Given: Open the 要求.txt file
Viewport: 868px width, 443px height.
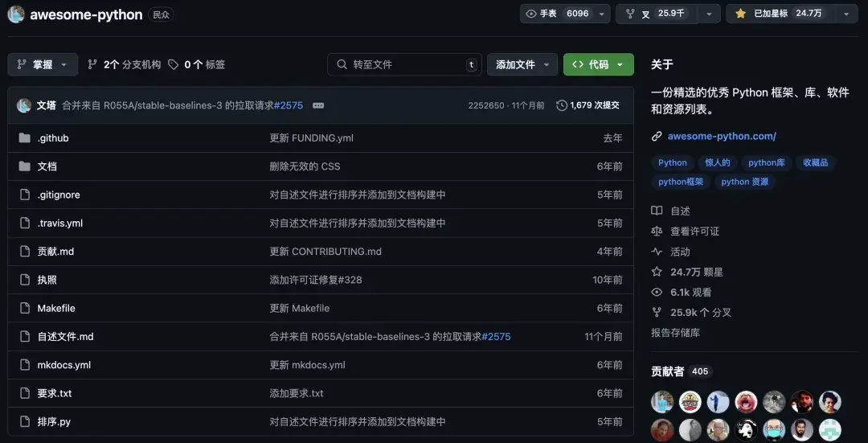Looking at the screenshot, I should tap(55, 393).
